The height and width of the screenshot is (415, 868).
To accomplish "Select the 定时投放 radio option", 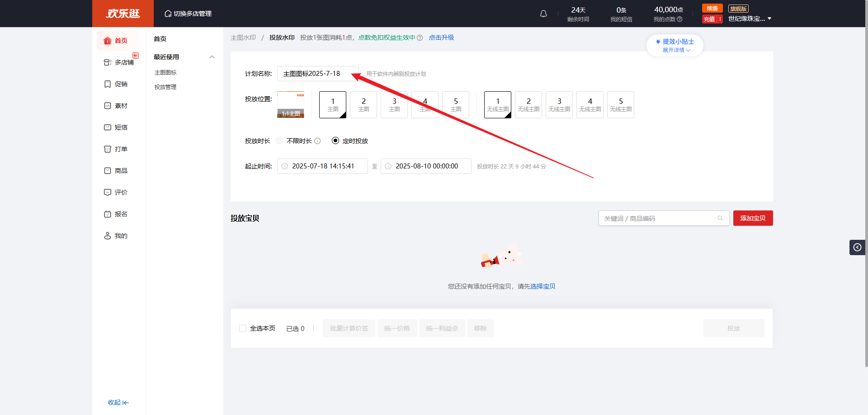I will (335, 141).
